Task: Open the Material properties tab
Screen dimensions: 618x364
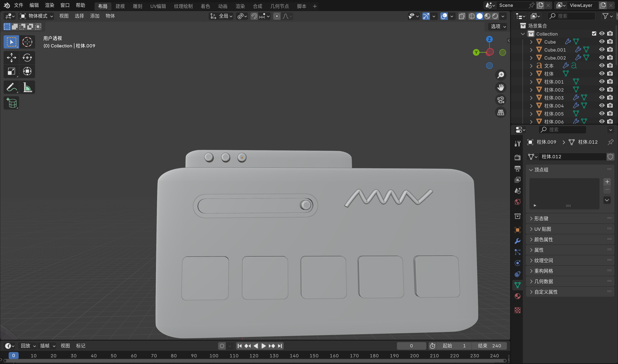Action: point(518,296)
